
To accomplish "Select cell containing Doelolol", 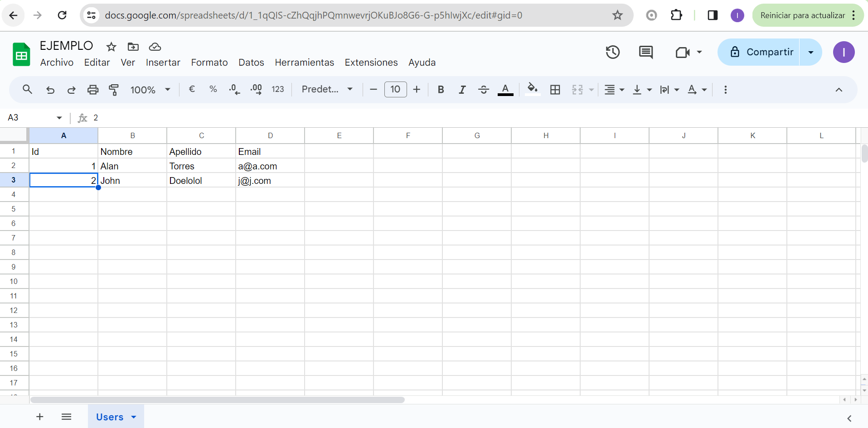I will 201,180.
